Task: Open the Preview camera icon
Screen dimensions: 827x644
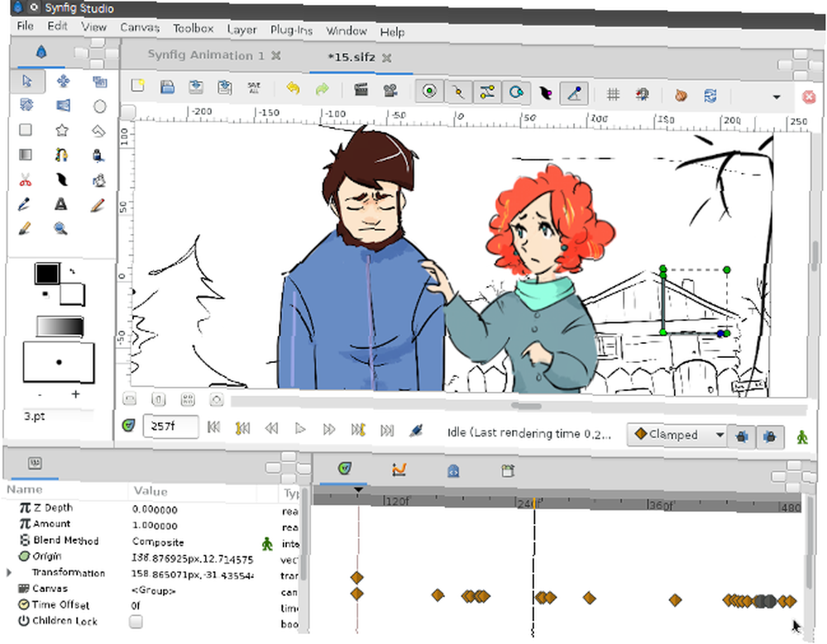Action: point(390,90)
